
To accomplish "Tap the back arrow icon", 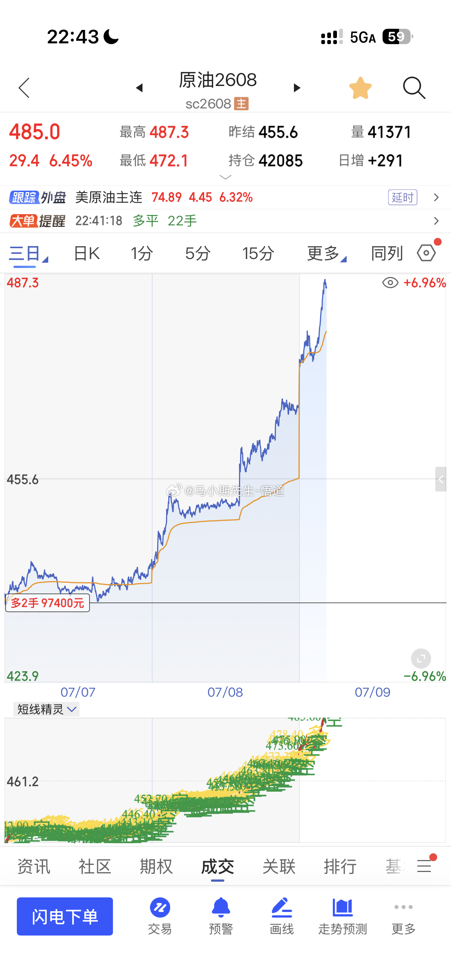I will (x=24, y=88).
